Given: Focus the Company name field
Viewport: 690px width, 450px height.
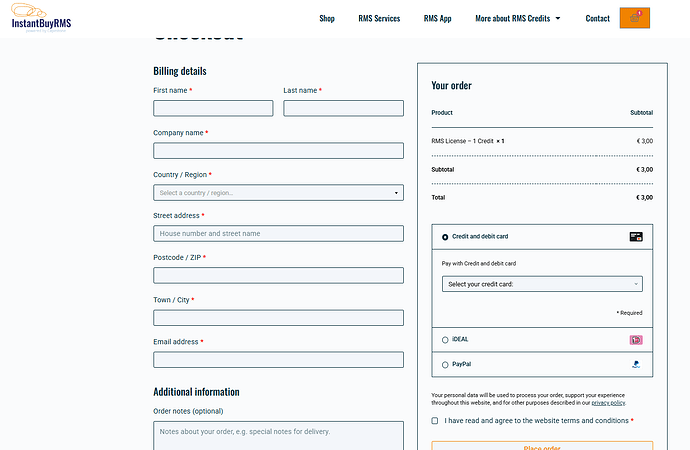Looking at the screenshot, I should click(278, 150).
